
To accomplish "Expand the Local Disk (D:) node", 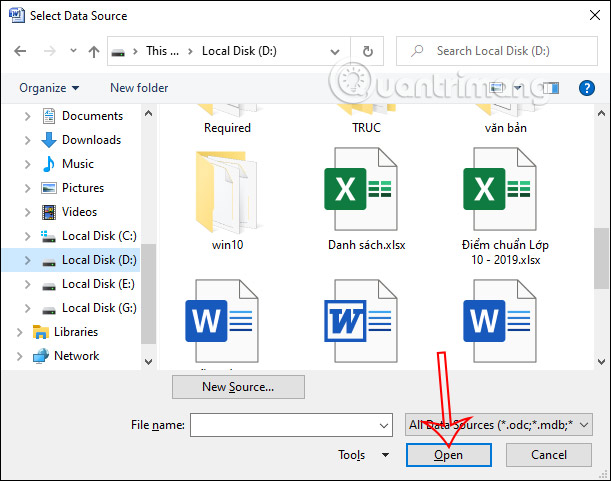I will [27, 260].
